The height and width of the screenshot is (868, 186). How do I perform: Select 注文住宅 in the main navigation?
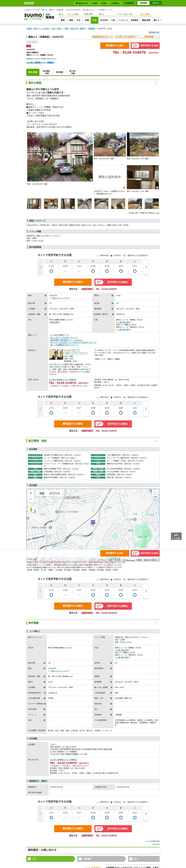click(104, 20)
